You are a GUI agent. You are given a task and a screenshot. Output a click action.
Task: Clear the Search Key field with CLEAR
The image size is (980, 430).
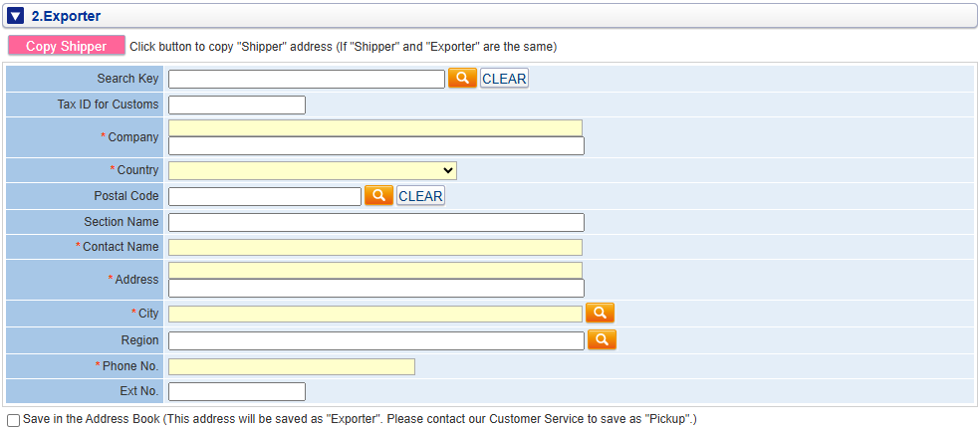coord(504,79)
